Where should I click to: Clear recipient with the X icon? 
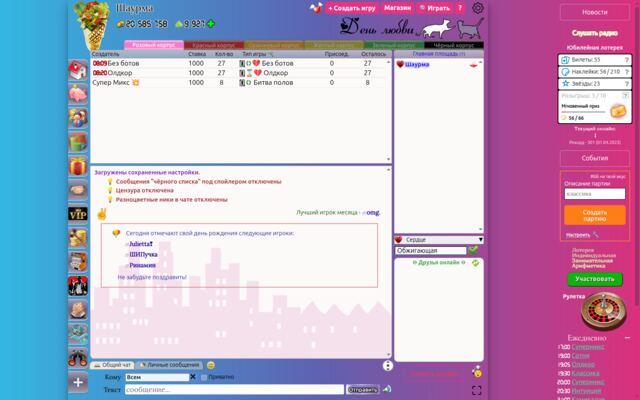coord(193,377)
